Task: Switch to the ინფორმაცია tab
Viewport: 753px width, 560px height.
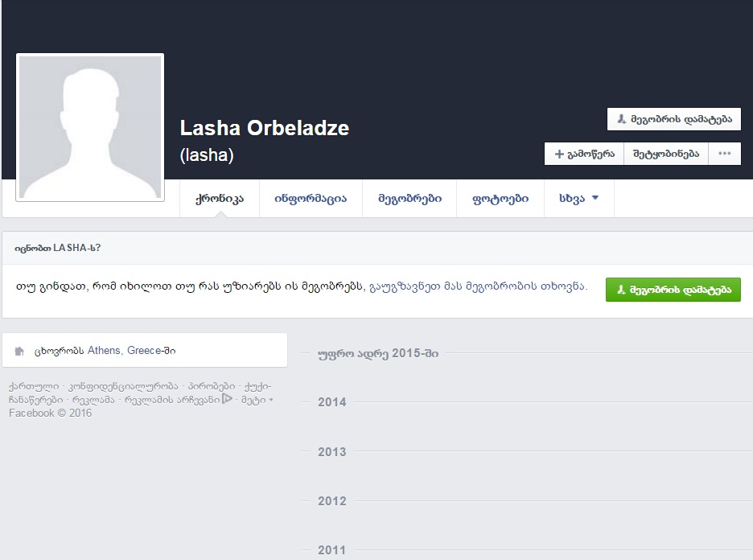Action: (x=311, y=199)
